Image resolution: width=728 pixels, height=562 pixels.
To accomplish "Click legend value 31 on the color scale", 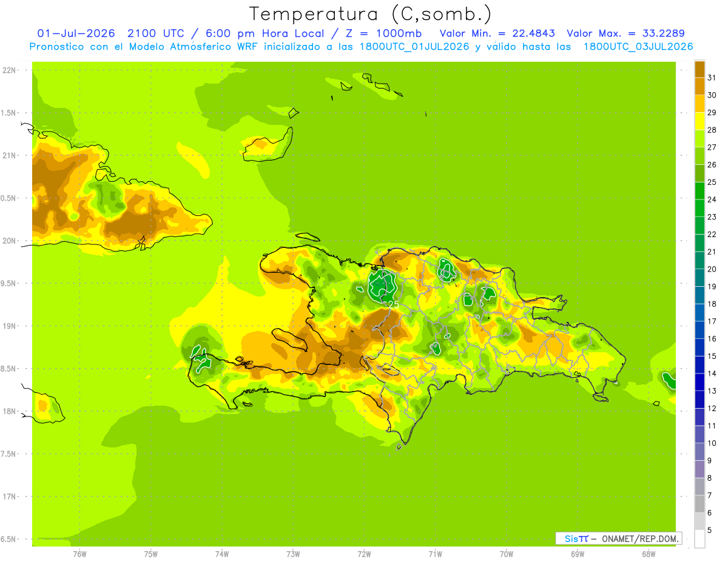I will coord(712,78).
